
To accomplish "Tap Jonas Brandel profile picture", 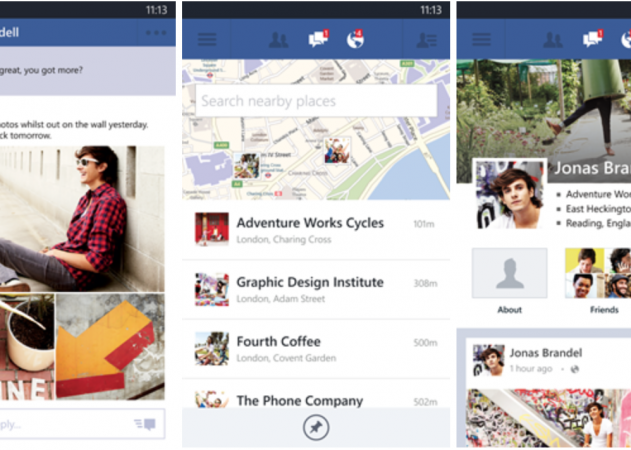I will (510, 195).
